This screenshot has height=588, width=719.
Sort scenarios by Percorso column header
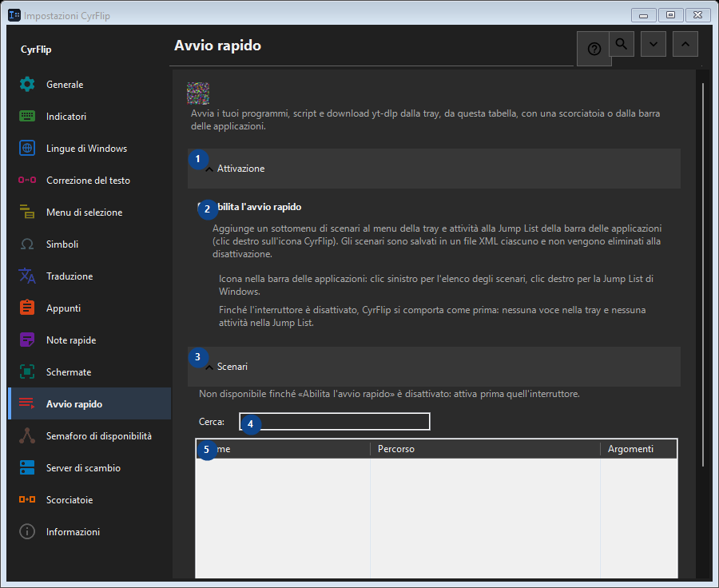(x=485, y=449)
